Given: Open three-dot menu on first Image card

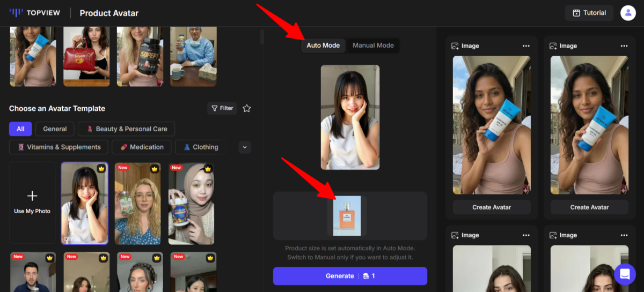Looking at the screenshot, I should [526, 46].
